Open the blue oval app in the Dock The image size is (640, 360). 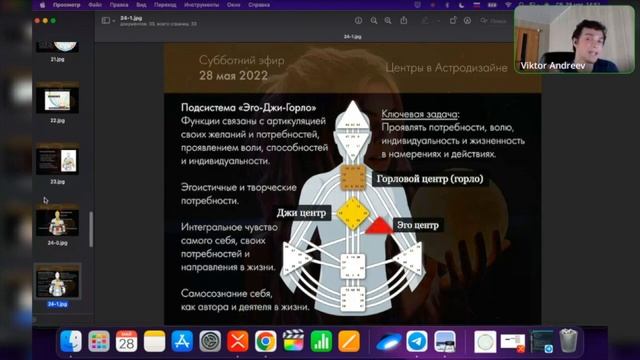pos(389,342)
